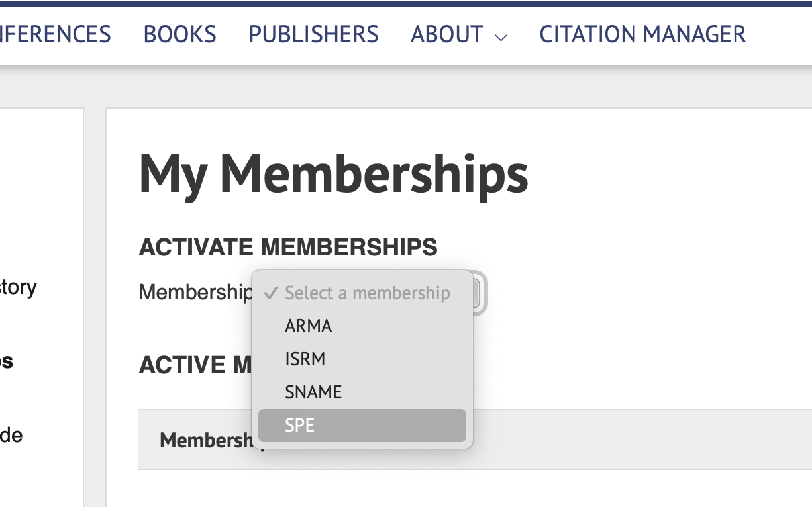
Task: Expand the ABOUT dropdown chevron icon
Action: [501, 37]
